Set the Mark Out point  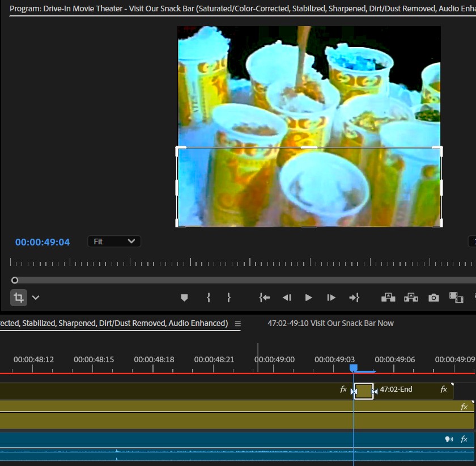229,298
